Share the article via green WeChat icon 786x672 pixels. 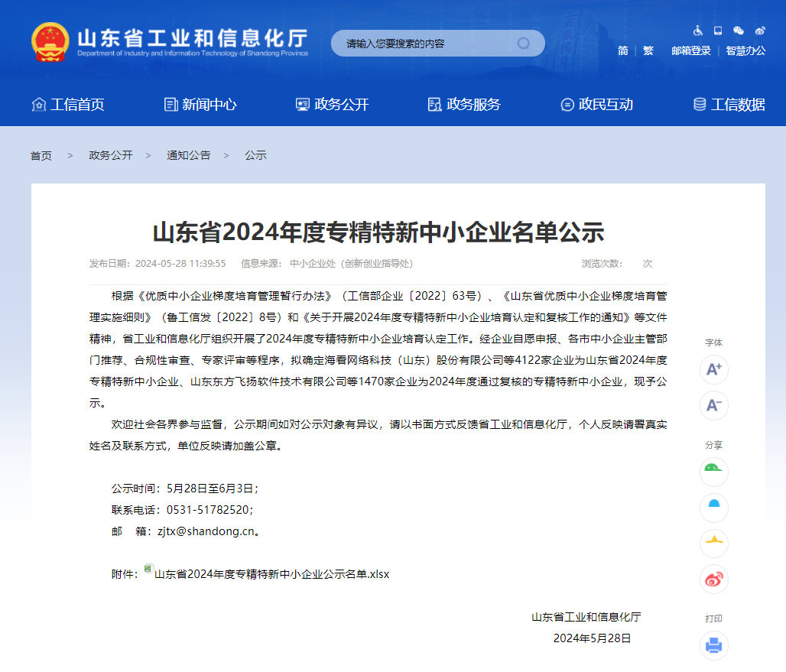click(713, 472)
